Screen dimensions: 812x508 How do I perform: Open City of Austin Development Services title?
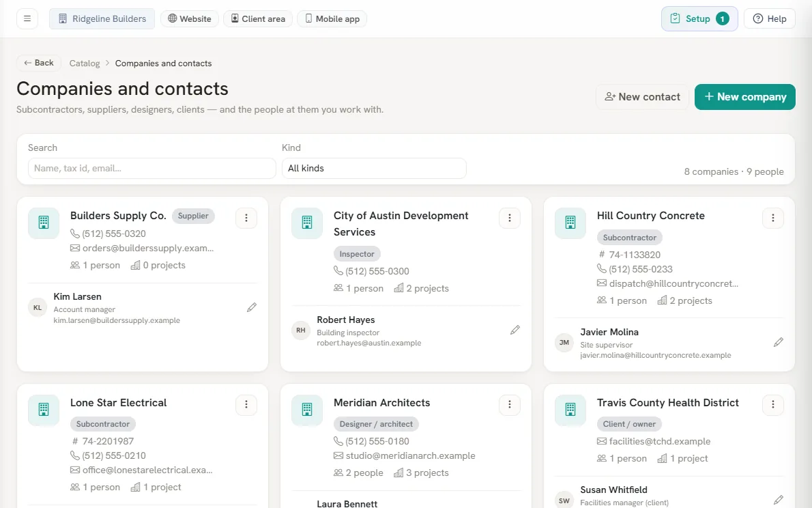click(x=401, y=224)
